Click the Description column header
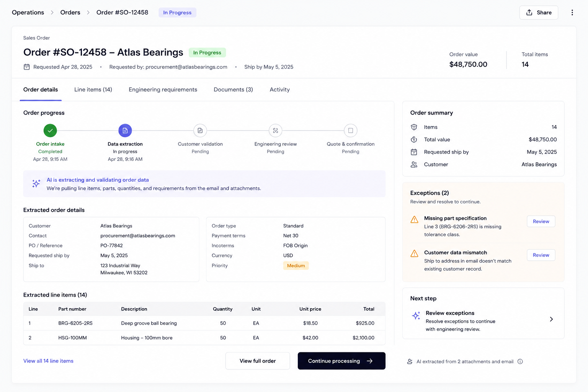The height and width of the screenshot is (392, 588). (x=134, y=309)
